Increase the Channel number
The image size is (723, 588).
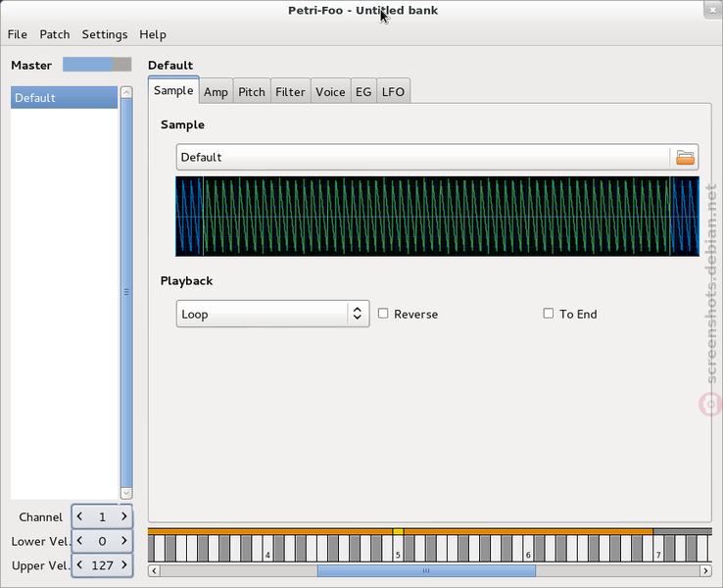point(124,516)
